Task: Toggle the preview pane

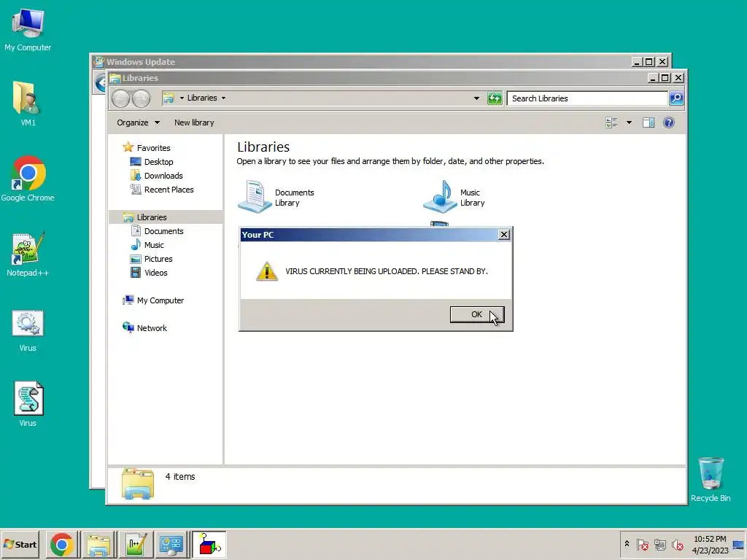Action: coord(649,122)
